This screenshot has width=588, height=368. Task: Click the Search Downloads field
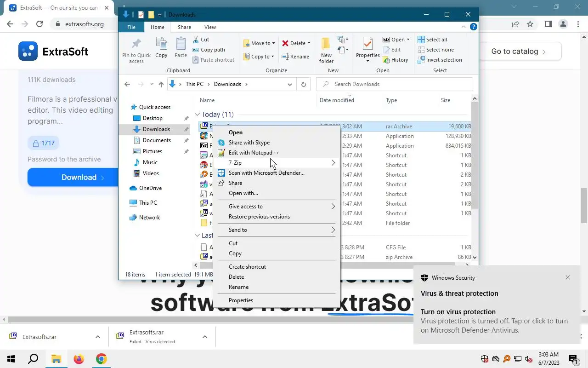click(395, 84)
